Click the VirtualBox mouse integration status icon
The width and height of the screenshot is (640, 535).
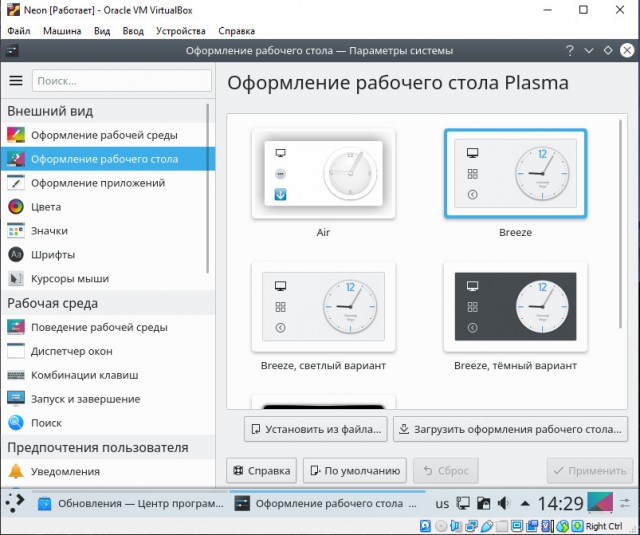coord(562,526)
